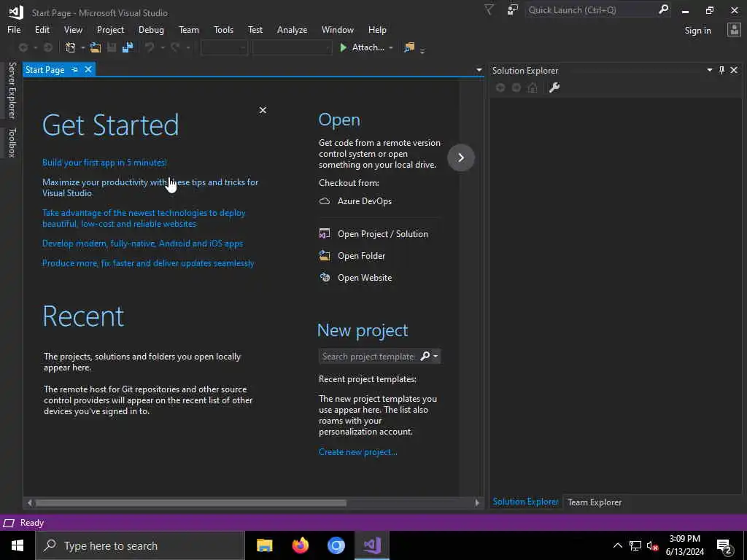Click the Azure DevOps cloud icon
Screen dimensions: 747x560
pos(325,201)
